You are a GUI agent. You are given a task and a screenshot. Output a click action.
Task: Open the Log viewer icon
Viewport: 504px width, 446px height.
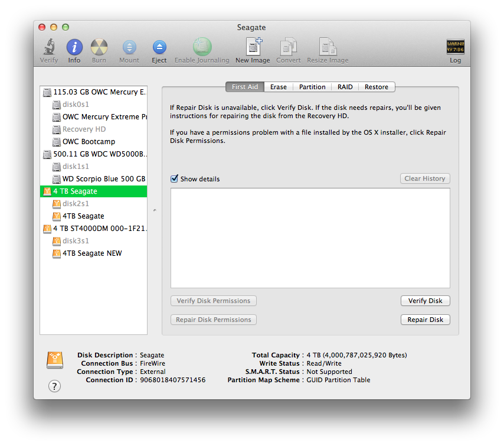click(455, 47)
